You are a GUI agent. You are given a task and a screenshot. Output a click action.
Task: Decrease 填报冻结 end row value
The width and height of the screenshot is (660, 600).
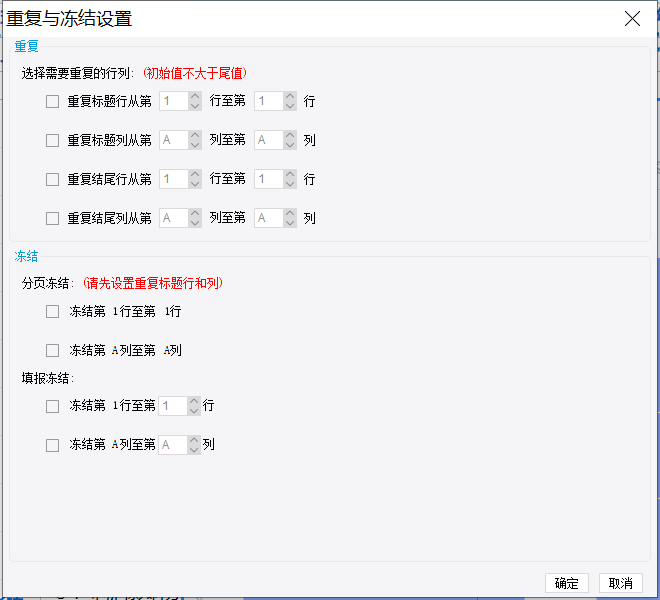[194, 411]
